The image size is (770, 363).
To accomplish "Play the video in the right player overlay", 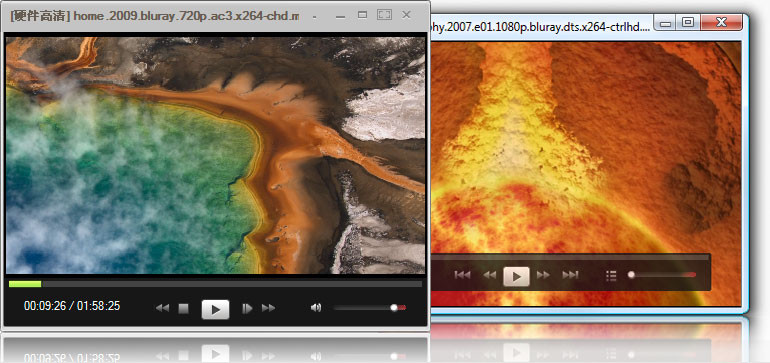I will click(516, 276).
